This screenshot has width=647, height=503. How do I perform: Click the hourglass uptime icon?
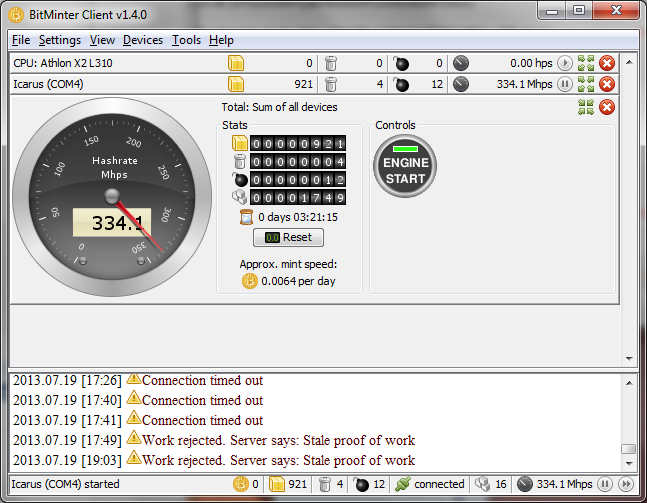pyautogui.click(x=246, y=217)
